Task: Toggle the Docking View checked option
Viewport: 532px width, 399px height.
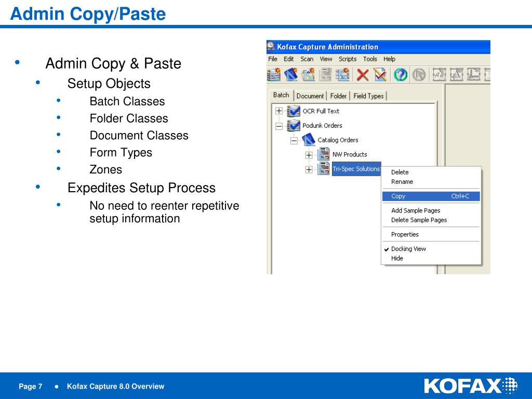Action: pyautogui.click(x=408, y=249)
